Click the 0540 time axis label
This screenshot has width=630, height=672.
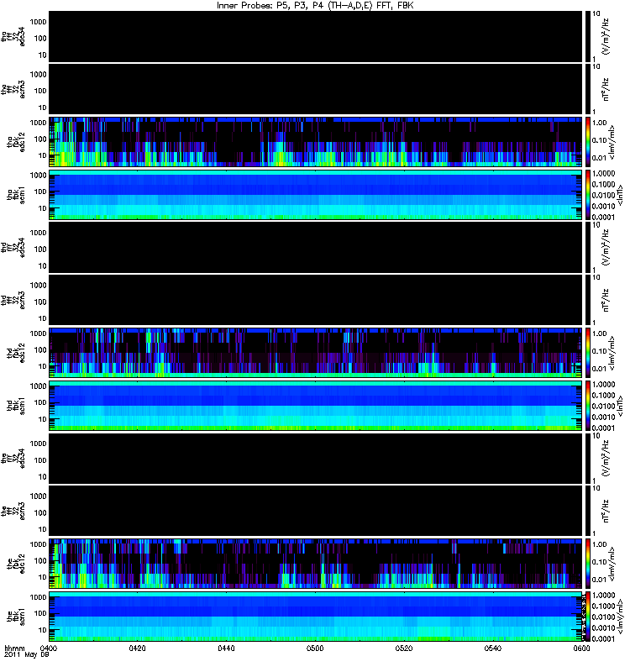point(493,648)
